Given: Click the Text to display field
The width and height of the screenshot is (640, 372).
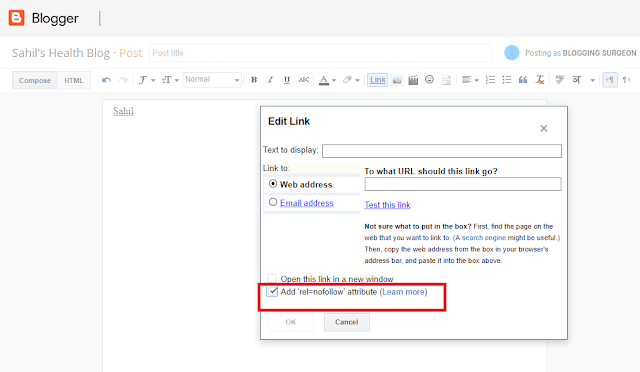Looking at the screenshot, I should (x=442, y=151).
